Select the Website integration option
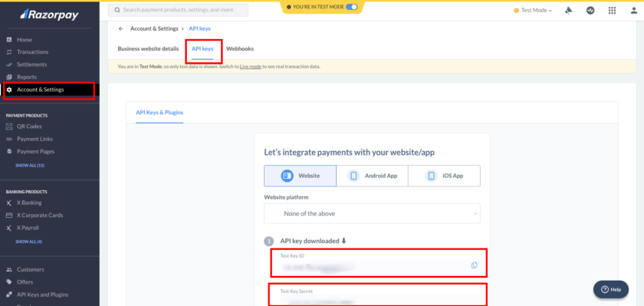Image resolution: width=644 pixels, height=306 pixels. (301, 176)
